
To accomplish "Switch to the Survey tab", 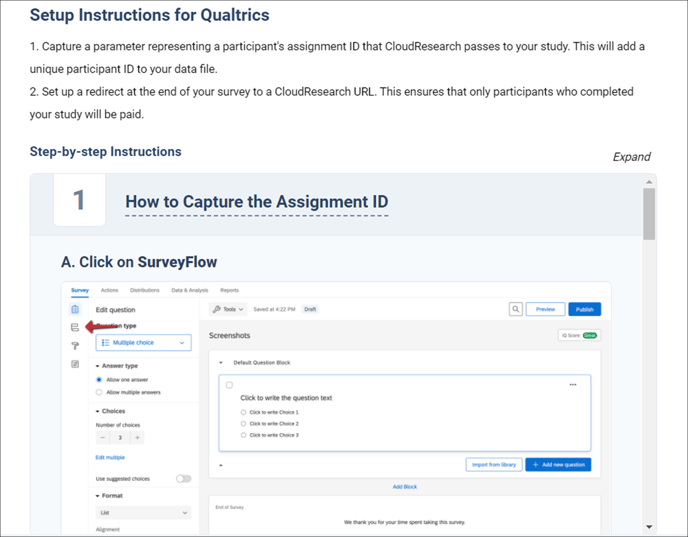I will 80,290.
